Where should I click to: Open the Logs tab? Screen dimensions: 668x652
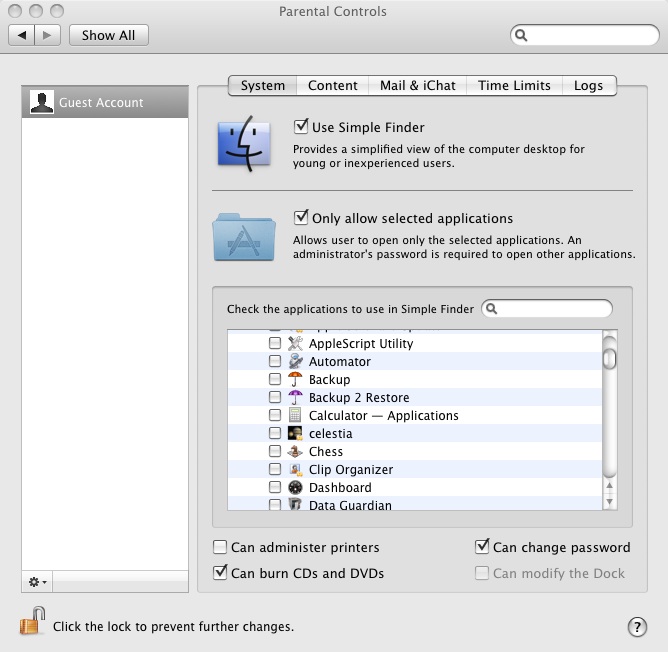pos(589,86)
